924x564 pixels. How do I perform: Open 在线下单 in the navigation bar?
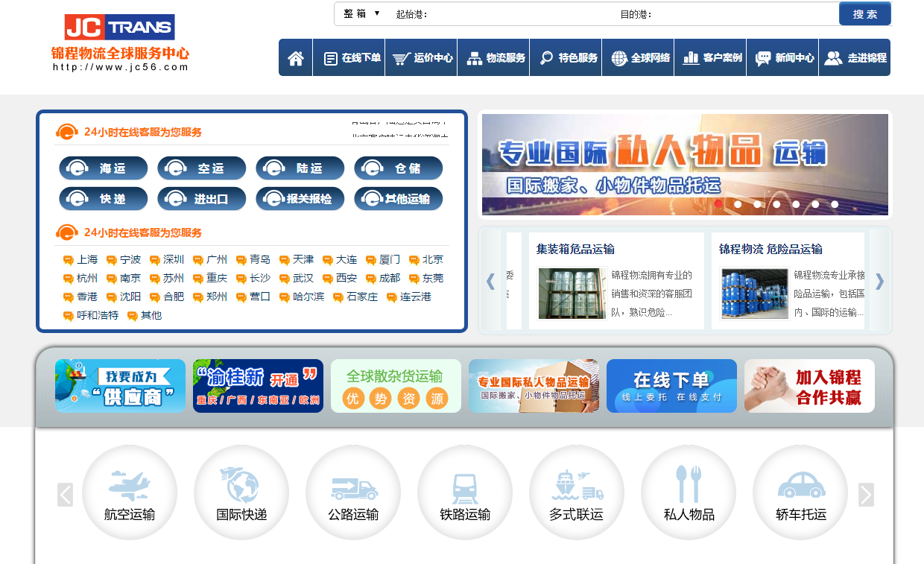point(349,57)
